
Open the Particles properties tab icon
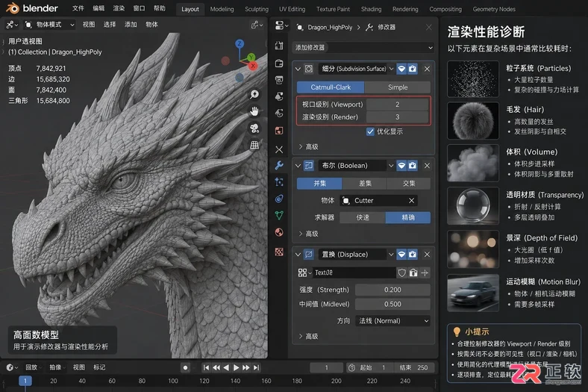tap(279, 182)
